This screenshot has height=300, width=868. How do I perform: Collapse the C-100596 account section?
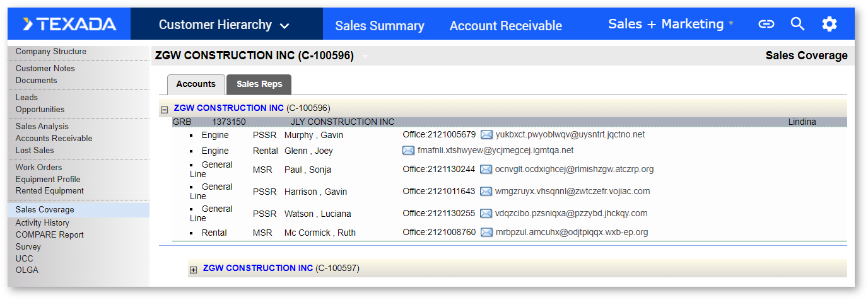165,110
